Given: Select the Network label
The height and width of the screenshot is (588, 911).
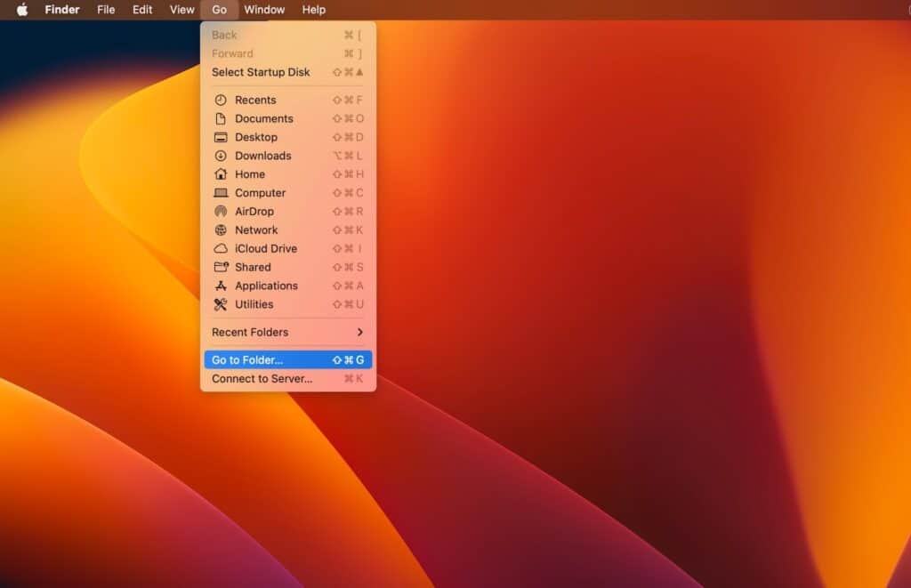Looking at the screenshot, I should tap(256, 230).
